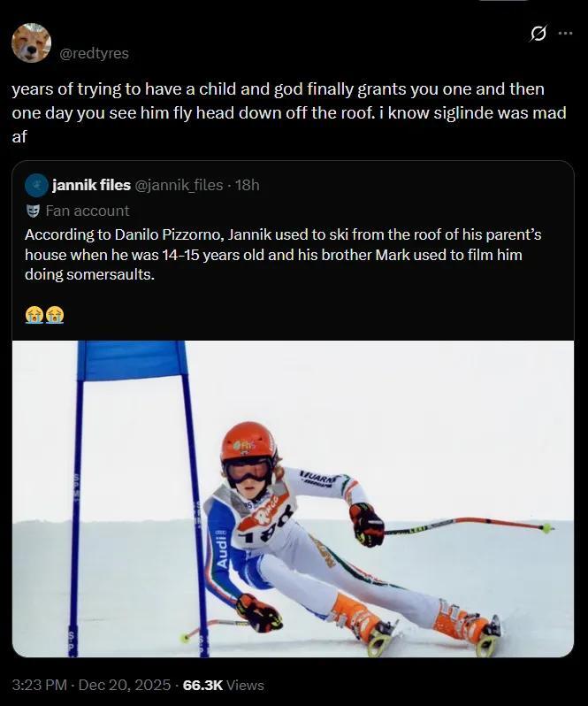Click the second crying emoji
The width and height of the screenshot is (588, 706).
55,314
